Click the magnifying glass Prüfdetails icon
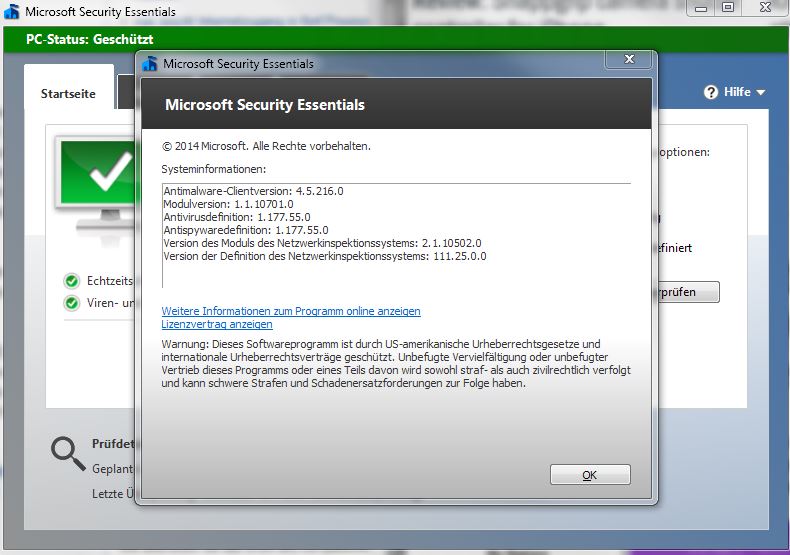Screen dimensions: 790x555 [x=68, y=453]
